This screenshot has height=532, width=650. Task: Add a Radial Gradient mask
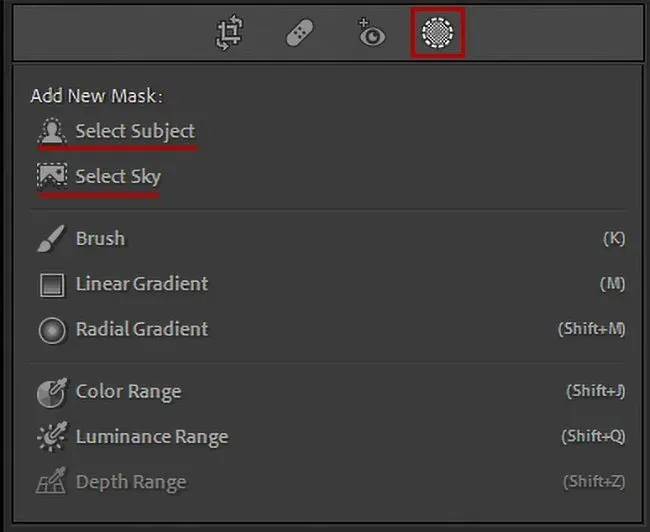(x=142, y=329)
